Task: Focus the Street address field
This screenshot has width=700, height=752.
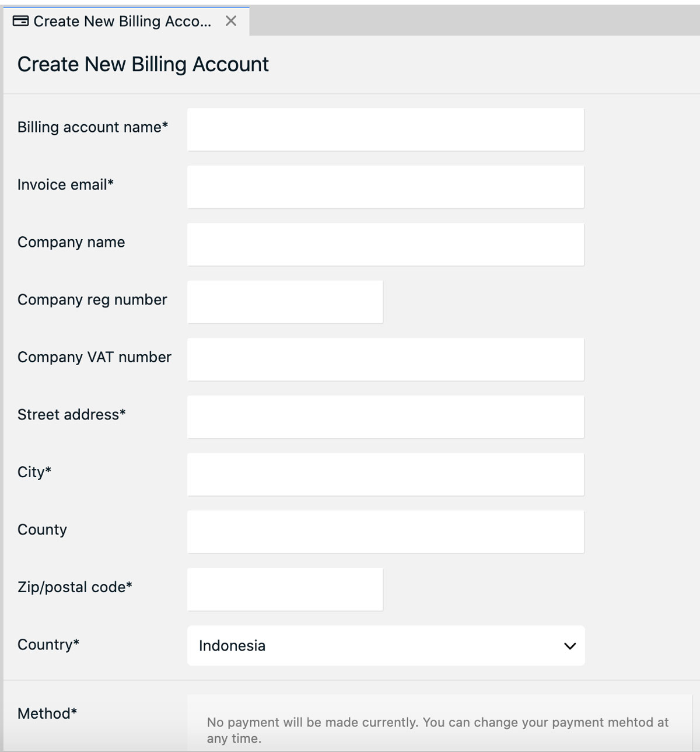Action: (x=385, y=417)
